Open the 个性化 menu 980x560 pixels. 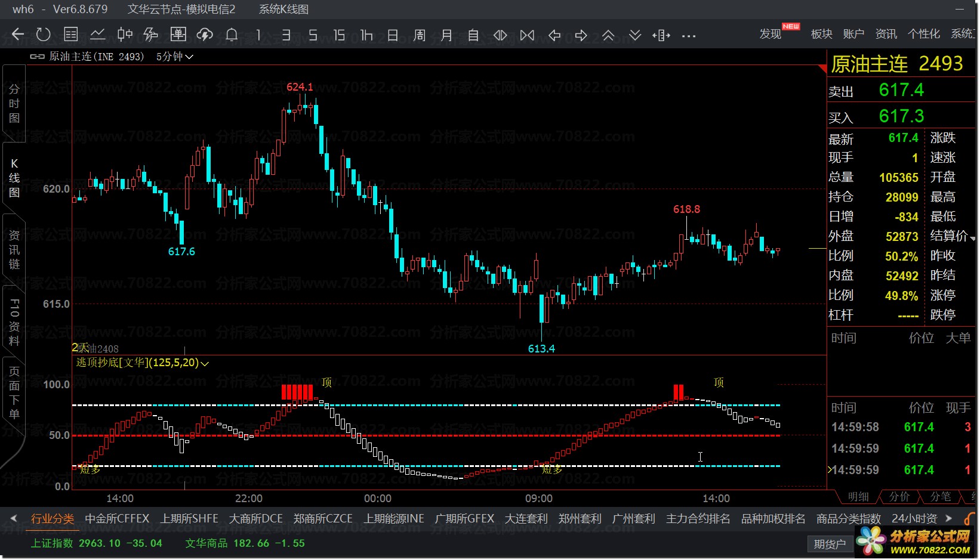pos(924,34)
